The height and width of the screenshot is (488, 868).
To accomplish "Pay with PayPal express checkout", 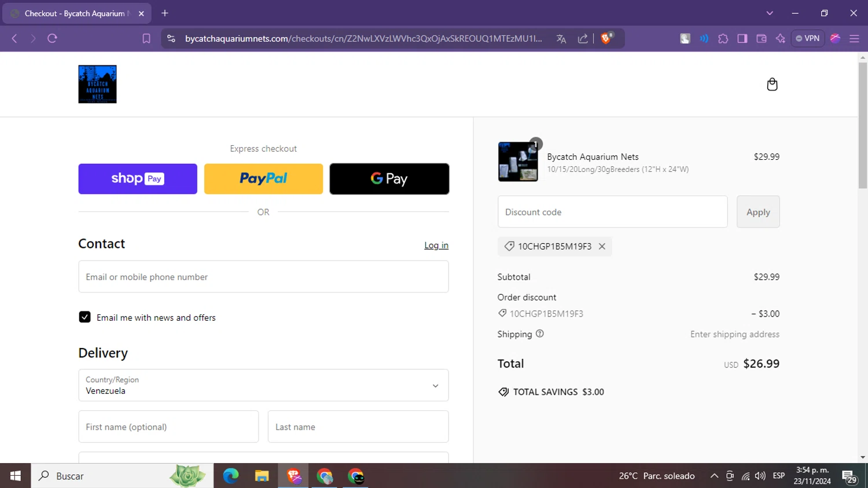I will pyautogui.click(x=263, y=178).
